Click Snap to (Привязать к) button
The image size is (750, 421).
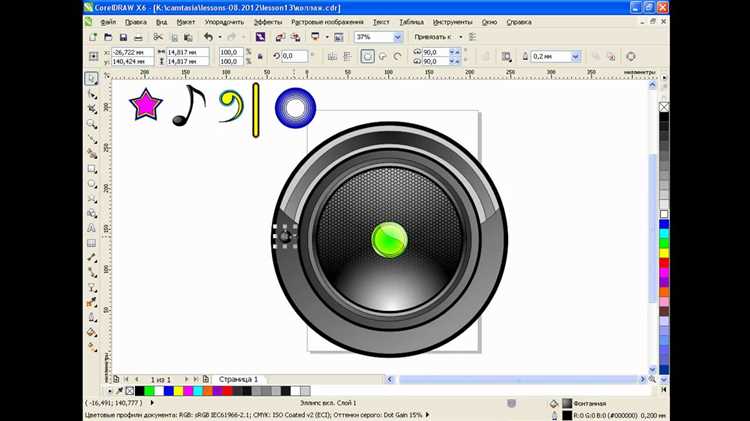point(432,37)
